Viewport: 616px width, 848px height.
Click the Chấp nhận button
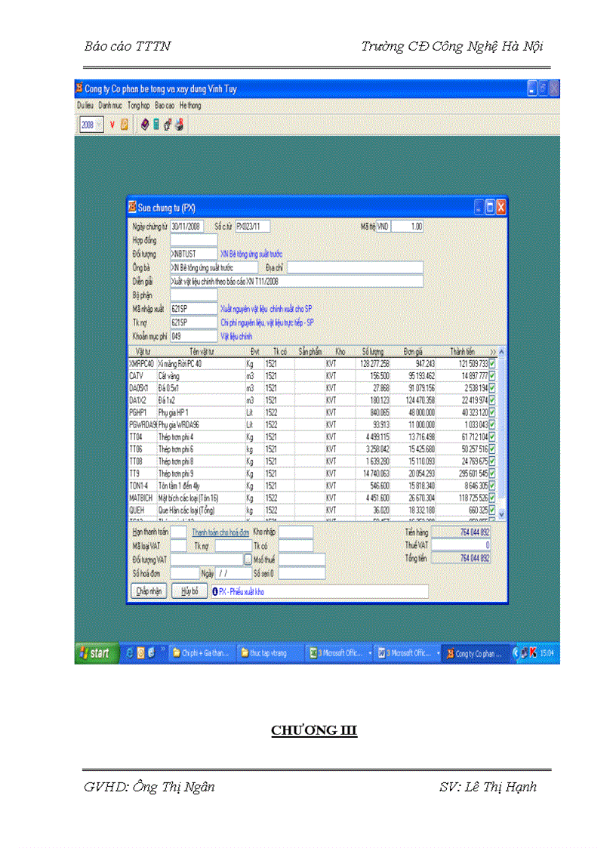pos(149,591)
